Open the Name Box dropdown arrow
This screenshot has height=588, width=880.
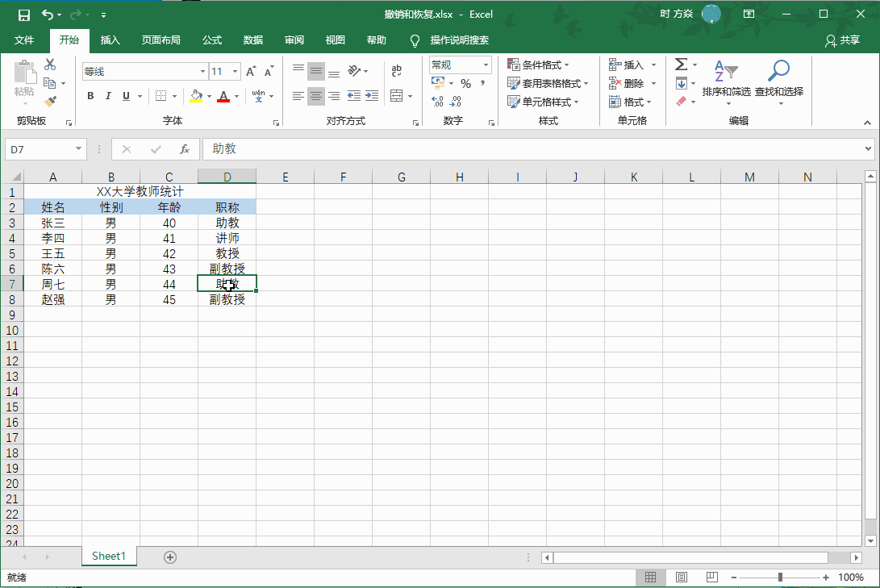coord(78,149)
